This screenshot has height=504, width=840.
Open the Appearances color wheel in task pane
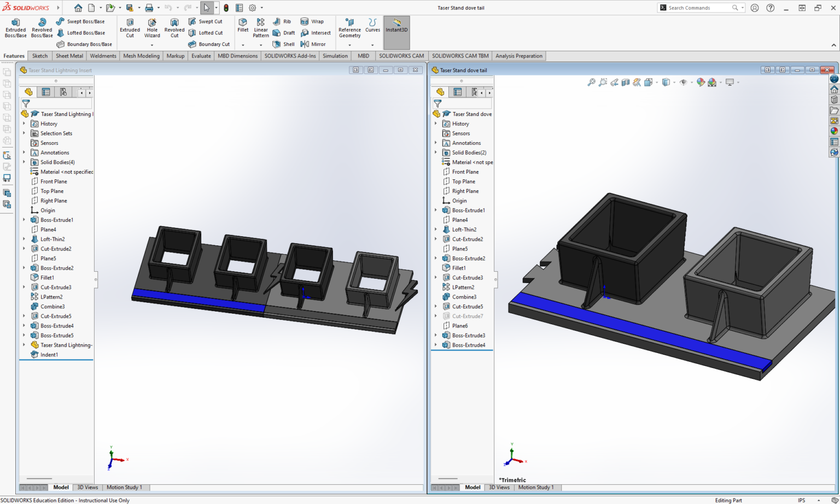pyautogui.click(x=834, y=131)
